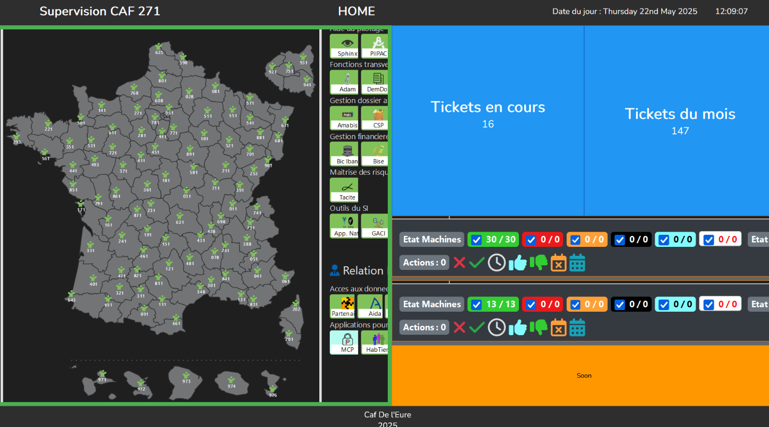The height and width of the screenshot is (427, 769).
Task: Click teal calendar icon in 30/30 machines section
Action: pos(577,263)
